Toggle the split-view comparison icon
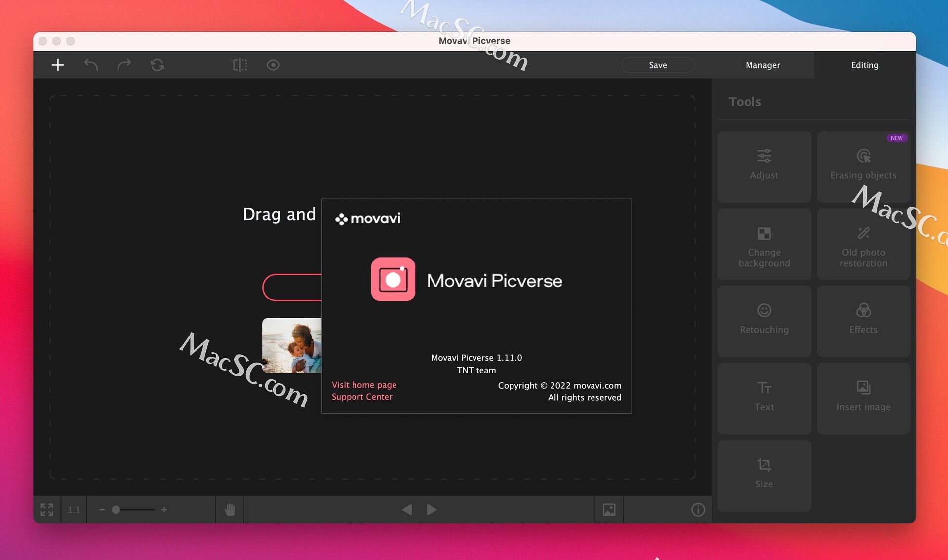This screenshot has height=560, width=948. pyautogui.click(x=239, y=65)
